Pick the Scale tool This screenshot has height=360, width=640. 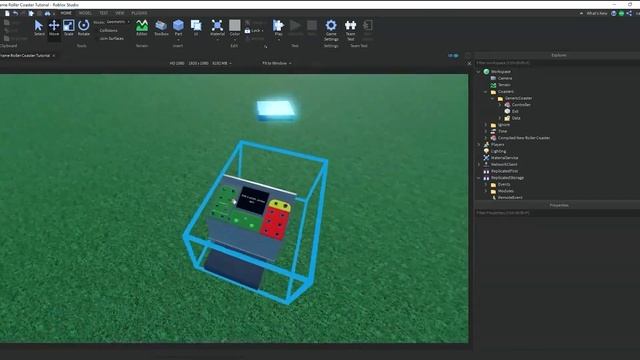[69, 27]
